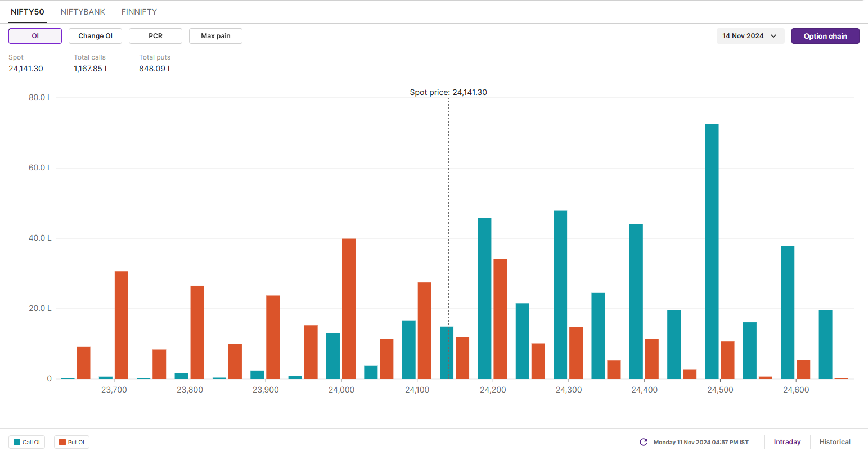Click the 24,300 Call OI bar
Image resolution: width=868 pixels, height=451 pixels.
(560, 295)
